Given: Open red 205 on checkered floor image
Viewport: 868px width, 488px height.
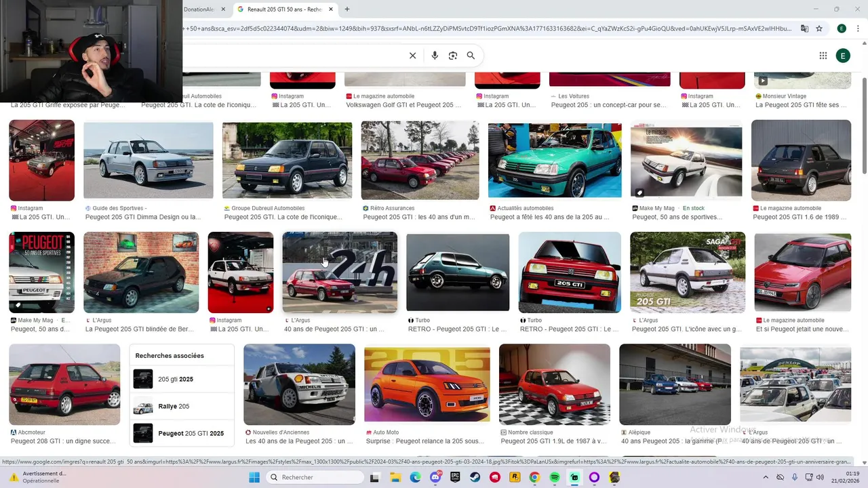Looking at the screenshot, I should coord(555,384).
